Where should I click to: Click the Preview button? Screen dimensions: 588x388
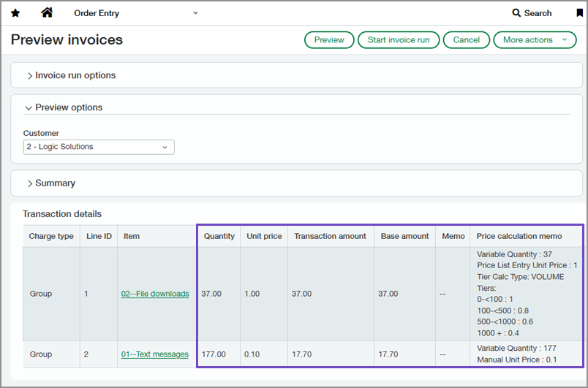pos(329,40)
